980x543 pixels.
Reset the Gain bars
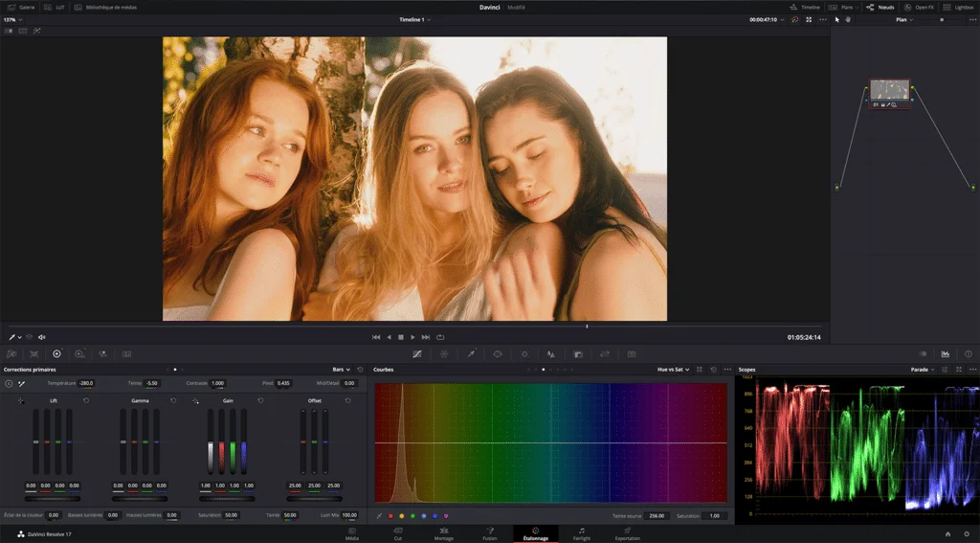[260, 400]
